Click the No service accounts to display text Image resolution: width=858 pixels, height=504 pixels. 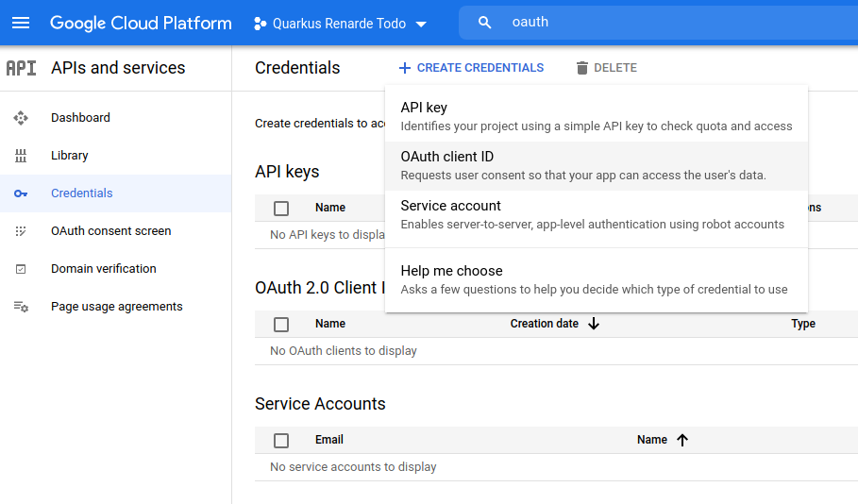click(x=353, y=467)
